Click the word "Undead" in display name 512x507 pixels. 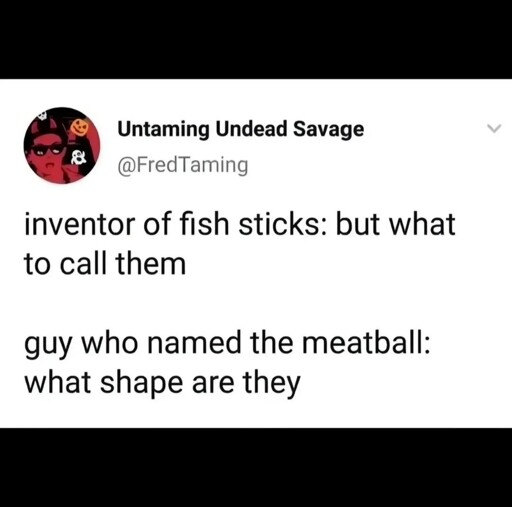[x=251, y=129]
